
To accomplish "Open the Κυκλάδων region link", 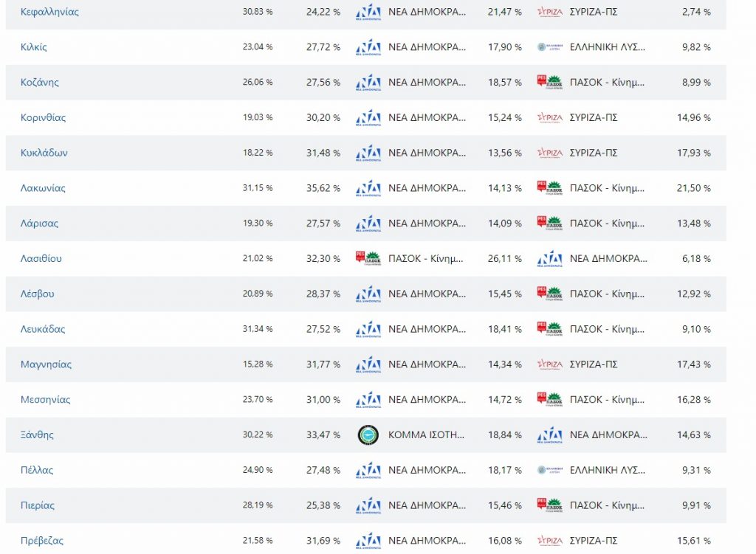I will coord(43,153).
